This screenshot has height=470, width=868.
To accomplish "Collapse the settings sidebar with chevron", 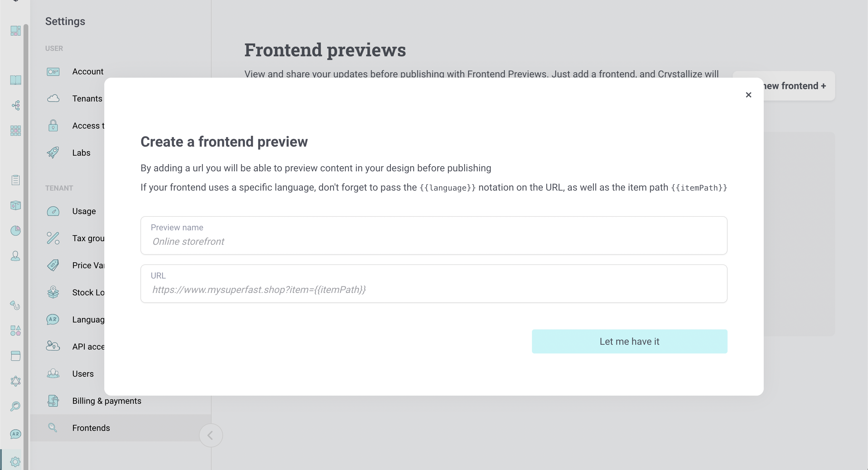I will click(x=211, y=435).
